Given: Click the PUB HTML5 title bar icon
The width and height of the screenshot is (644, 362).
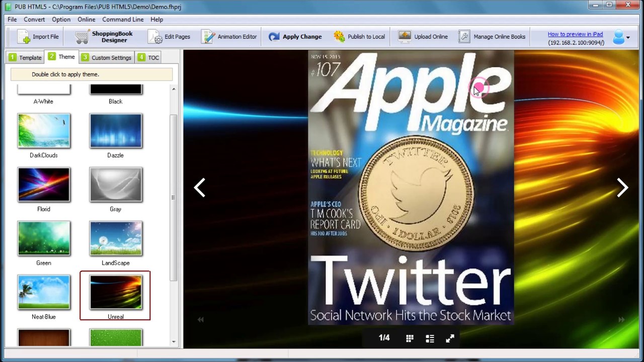Looking at the screenshot, I should (8, 7).
